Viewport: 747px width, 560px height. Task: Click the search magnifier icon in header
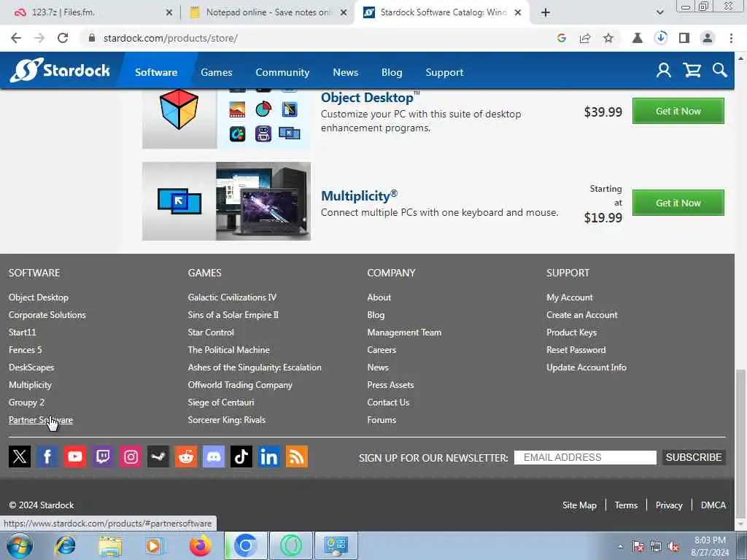click(720, 71)
